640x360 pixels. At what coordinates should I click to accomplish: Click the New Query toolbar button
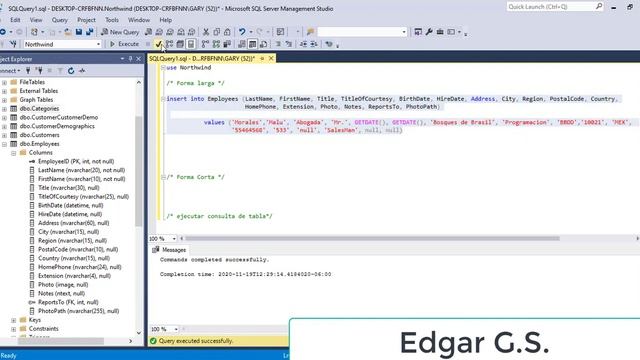(120, 32)
